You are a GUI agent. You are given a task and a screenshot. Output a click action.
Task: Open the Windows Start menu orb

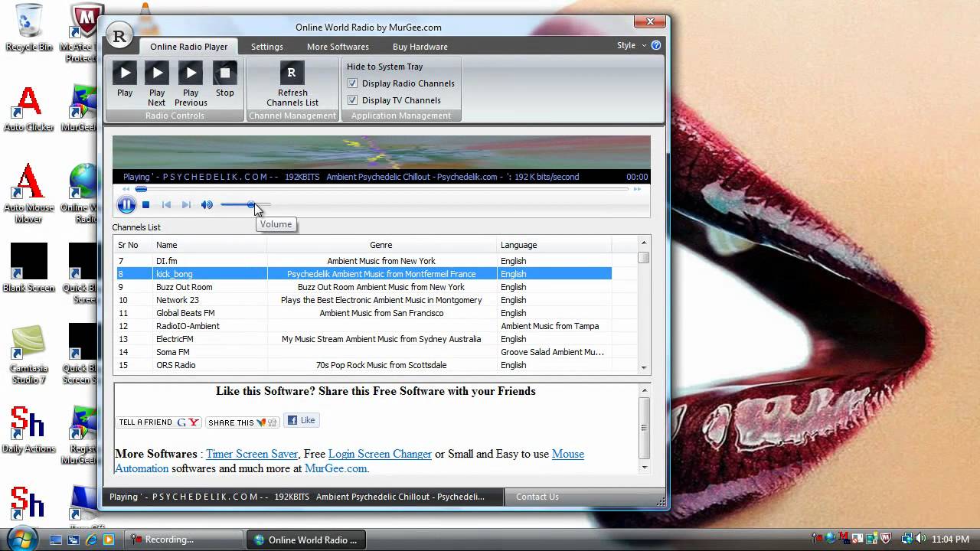(21, 539)
